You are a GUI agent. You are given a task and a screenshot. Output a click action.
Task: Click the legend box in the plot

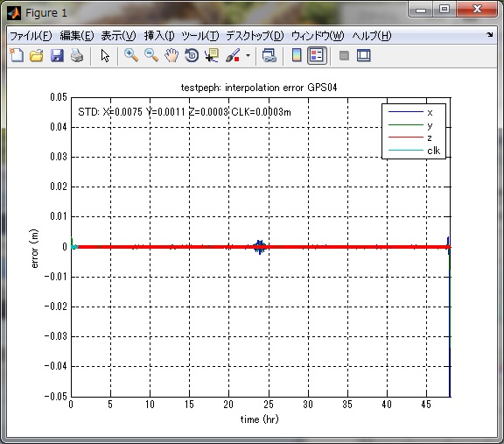pos(414,131)
